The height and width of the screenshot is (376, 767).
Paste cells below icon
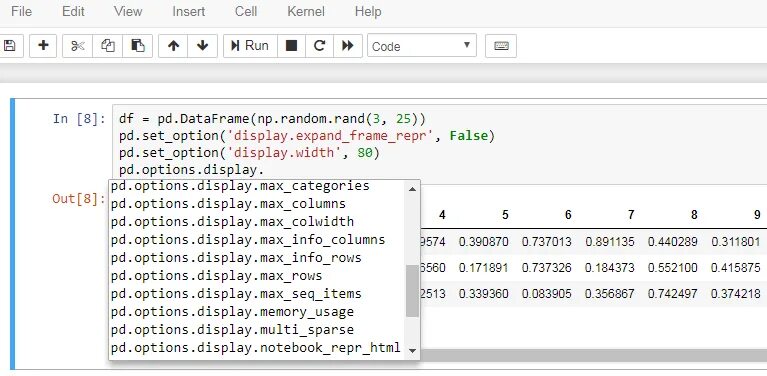tap(137, 46)
